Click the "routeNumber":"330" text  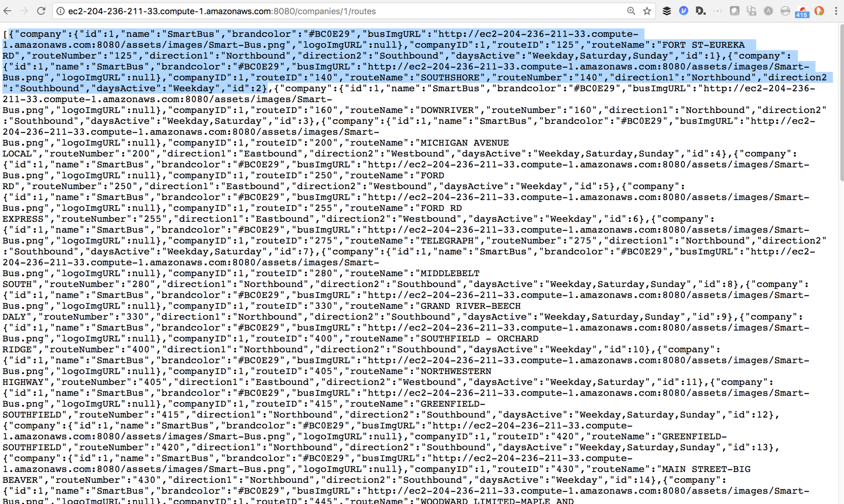[97, 317]
